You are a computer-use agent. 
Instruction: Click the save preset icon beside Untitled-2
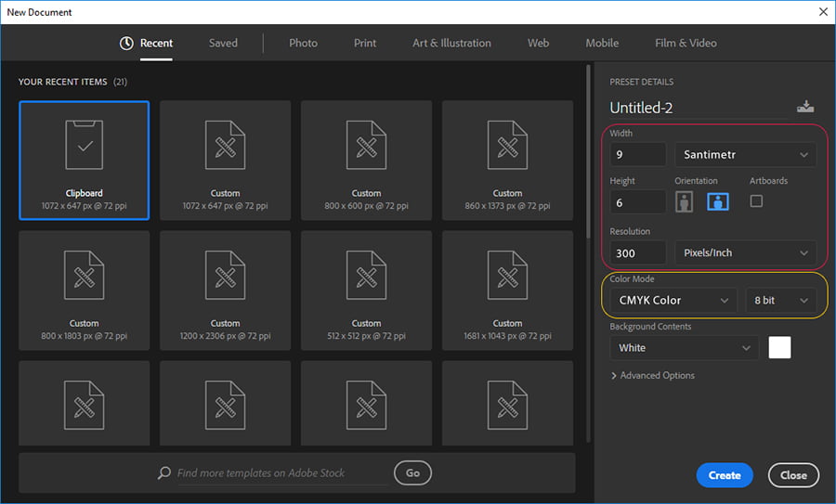[805, 106]
